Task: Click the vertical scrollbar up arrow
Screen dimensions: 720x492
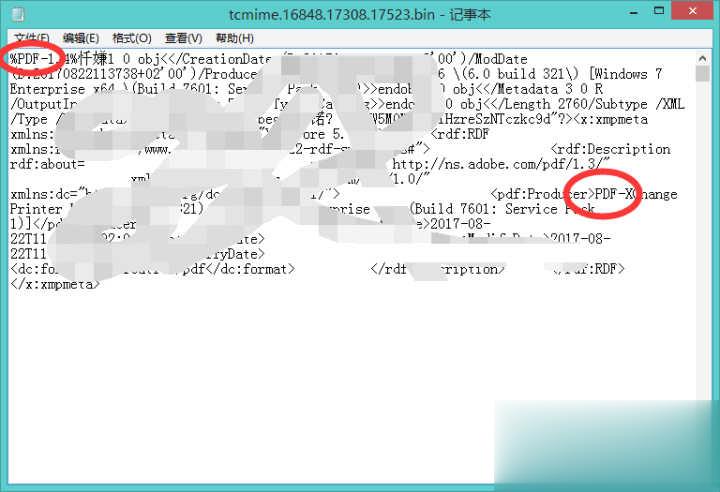Action: pos(702,58)
